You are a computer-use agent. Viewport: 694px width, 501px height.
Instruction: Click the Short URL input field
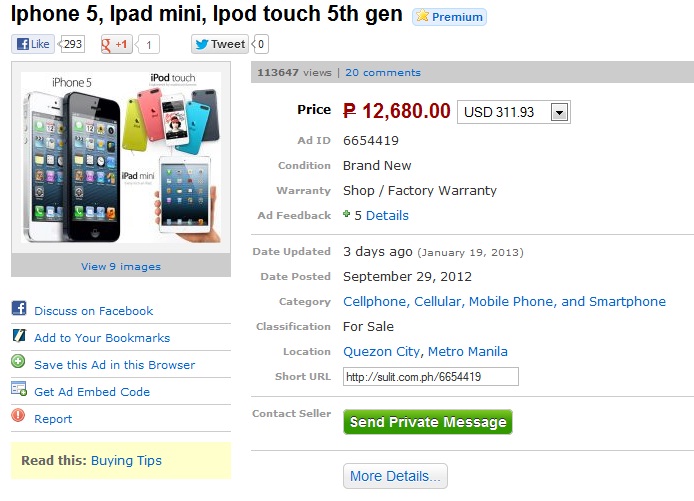point(430,377)
